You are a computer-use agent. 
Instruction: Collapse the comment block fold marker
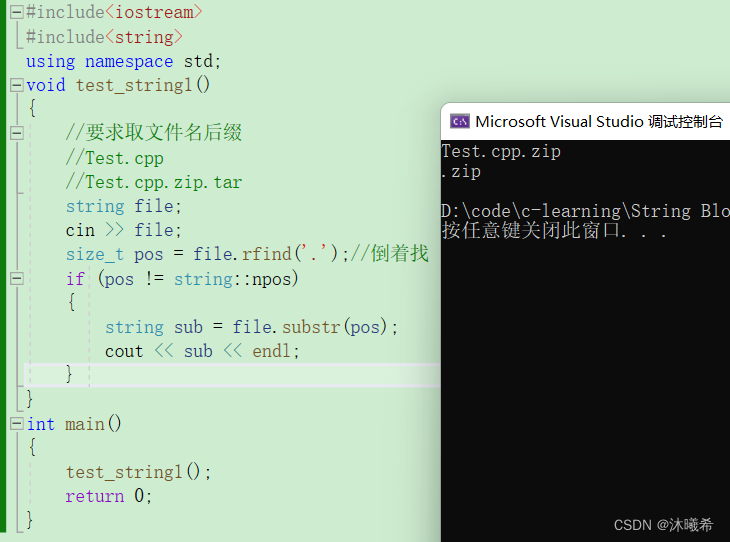click(x=16, y=133)
